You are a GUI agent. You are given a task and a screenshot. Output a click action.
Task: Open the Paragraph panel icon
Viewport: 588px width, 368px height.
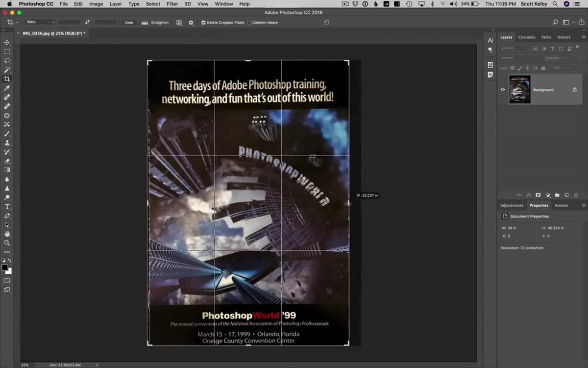coord(490,50)
